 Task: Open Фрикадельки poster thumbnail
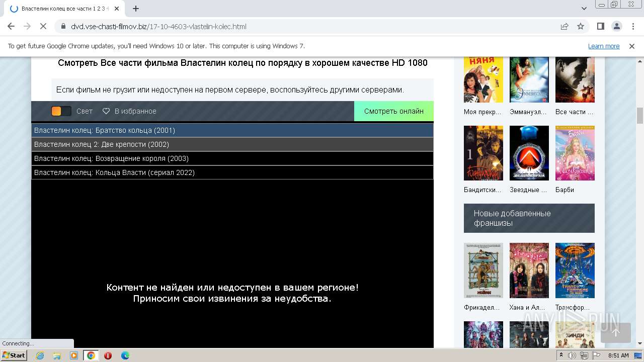coord(483,270)
